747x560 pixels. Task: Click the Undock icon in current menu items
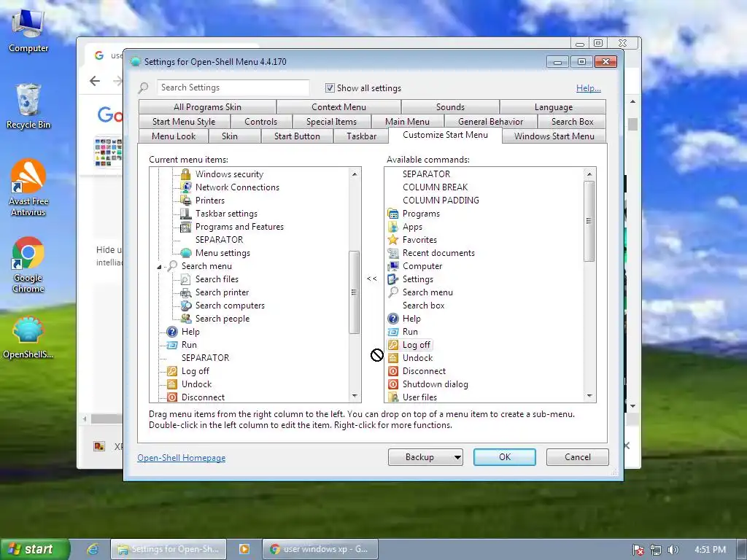coord(172,384)
